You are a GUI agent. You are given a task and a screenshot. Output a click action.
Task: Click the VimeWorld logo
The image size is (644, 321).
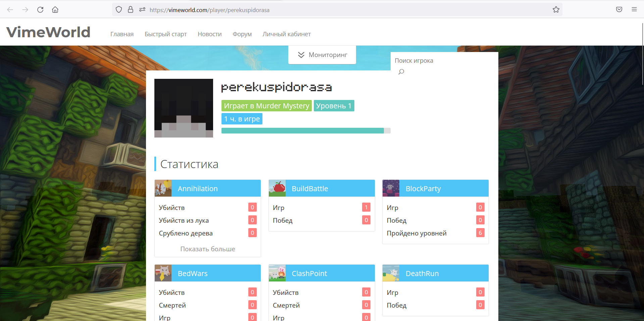pos(48,32)
